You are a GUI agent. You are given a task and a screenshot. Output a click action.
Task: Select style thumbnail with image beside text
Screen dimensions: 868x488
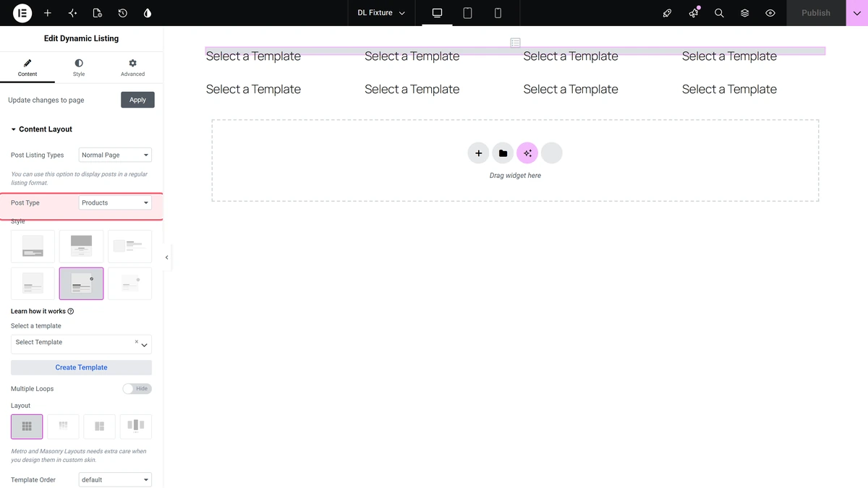pos(130,247)
